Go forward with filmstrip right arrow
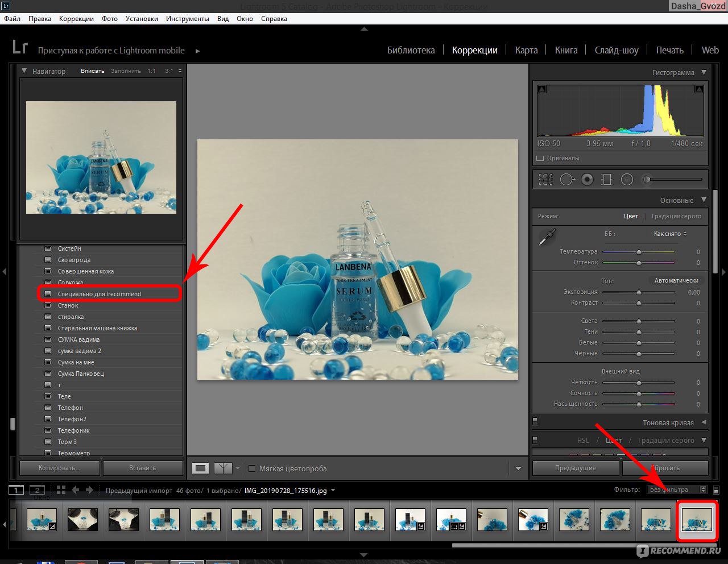 [90, 490]
